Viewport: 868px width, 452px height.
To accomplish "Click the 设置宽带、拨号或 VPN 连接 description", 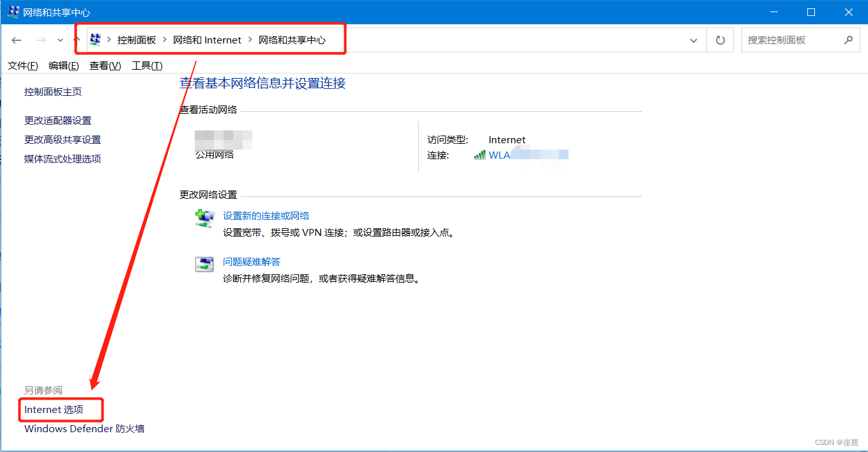I will coord(340,233).
